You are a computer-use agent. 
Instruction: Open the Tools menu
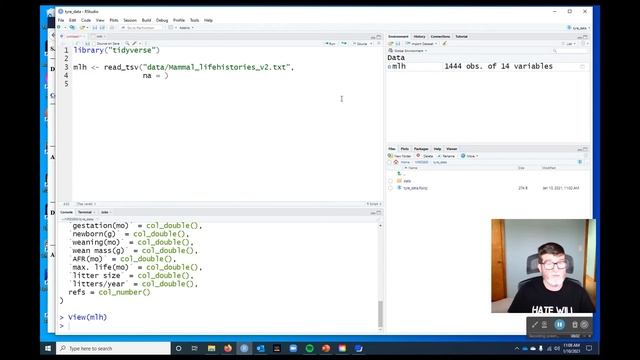pos(194,20)
